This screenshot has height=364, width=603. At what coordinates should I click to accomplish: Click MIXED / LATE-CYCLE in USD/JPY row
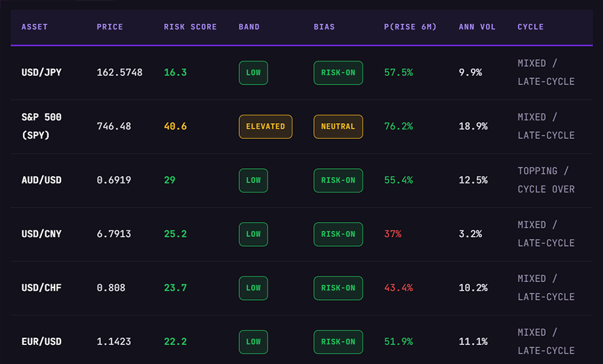(546, 73)
